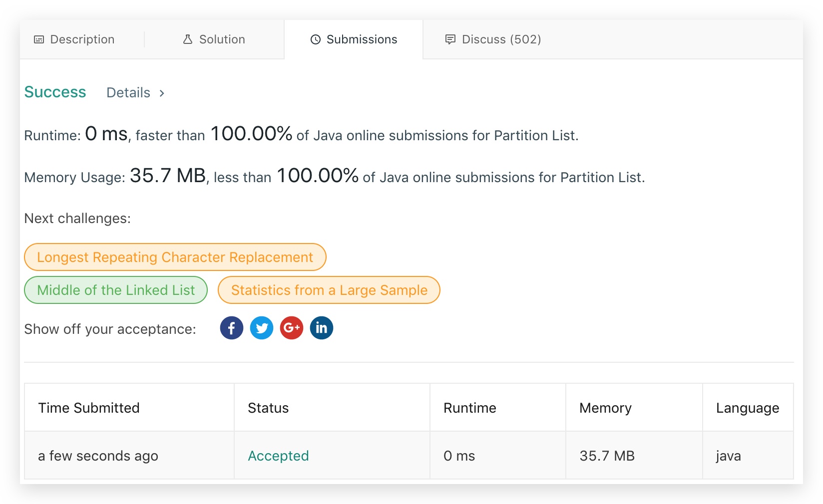The width and height of the screenshot is (823, 504).
Task: Switch to the Solution tab
Action: coord(214,39)
